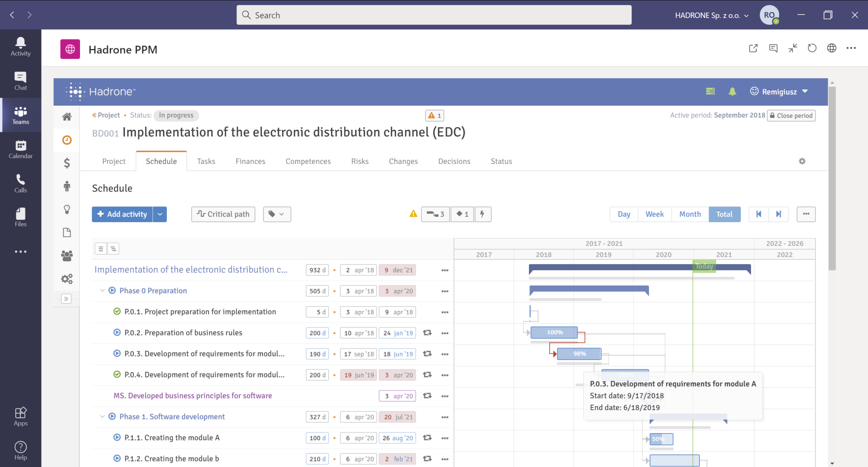868x467 pixels.
Task: Open the Finances tab
Action: pyautogui.click(x=250, y=161)
